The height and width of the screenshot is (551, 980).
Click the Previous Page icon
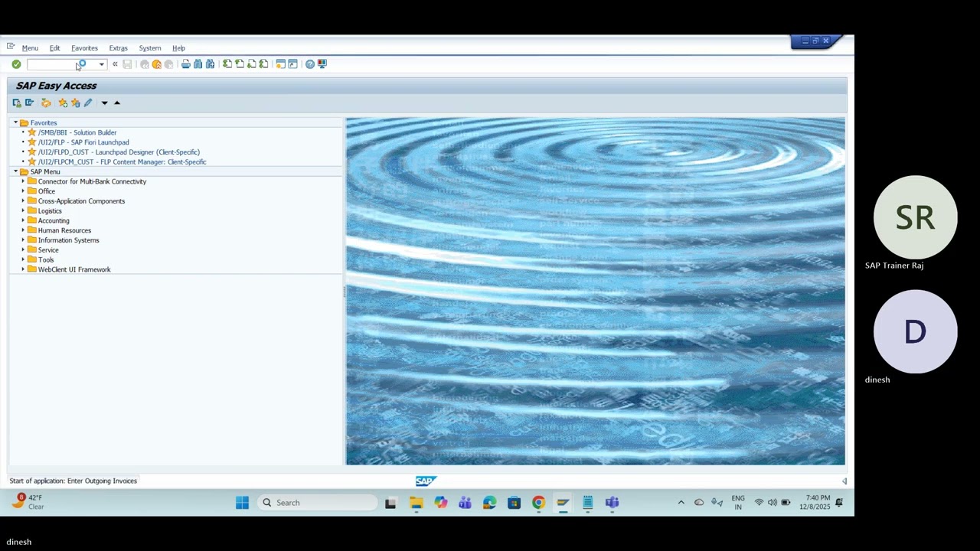pyautogui.click(x=240, y=64)
